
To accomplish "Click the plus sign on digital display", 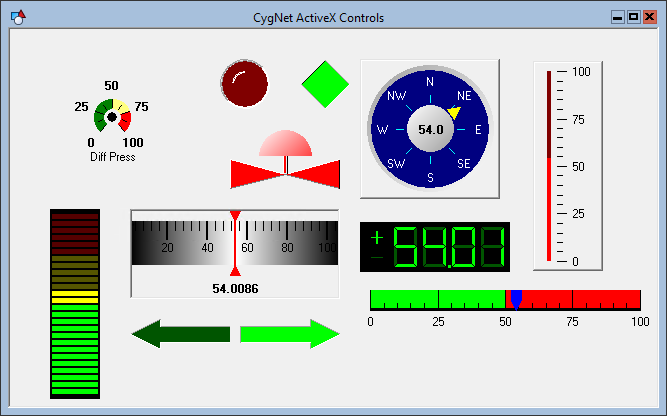I will click(x=377, y=238).
